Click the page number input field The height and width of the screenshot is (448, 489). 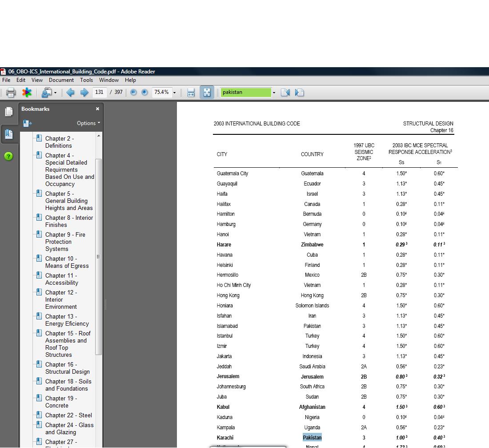[99, 93]
